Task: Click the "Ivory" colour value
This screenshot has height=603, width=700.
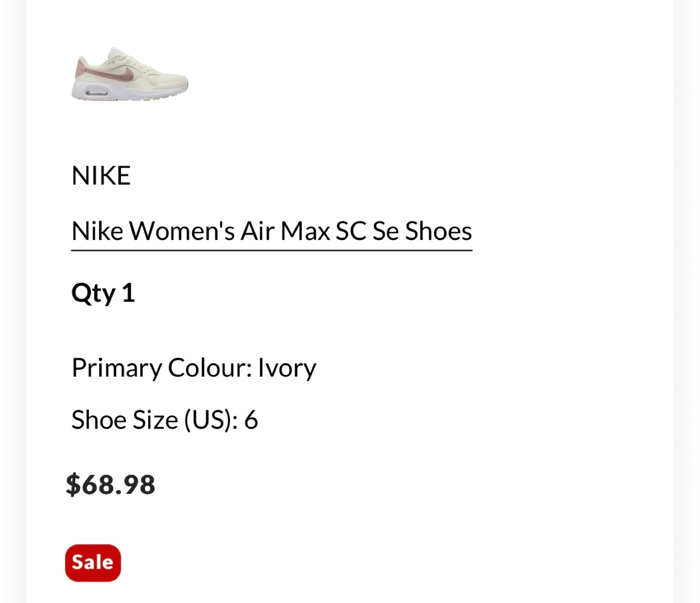Action: tap(287, 368)
